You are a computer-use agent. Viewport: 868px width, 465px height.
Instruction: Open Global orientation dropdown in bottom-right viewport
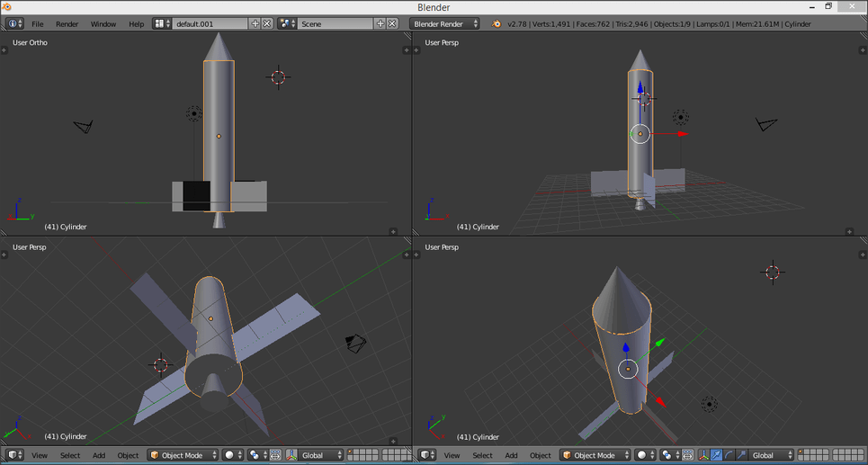coord(771,455)
